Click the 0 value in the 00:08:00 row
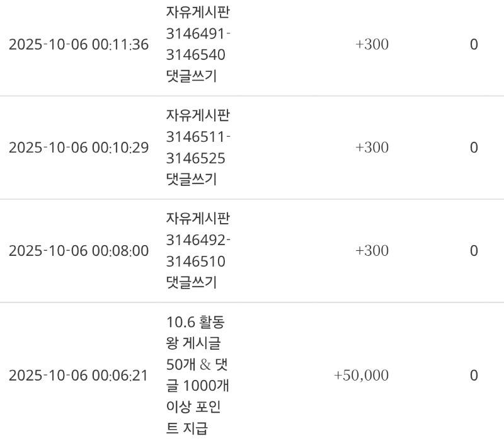 (474, 251)
